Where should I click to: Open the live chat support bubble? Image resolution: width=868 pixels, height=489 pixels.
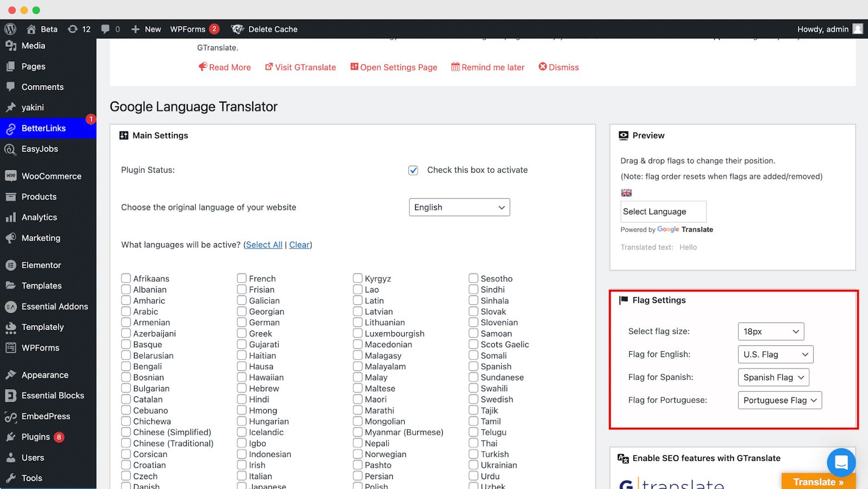click(x=841, y=462)
